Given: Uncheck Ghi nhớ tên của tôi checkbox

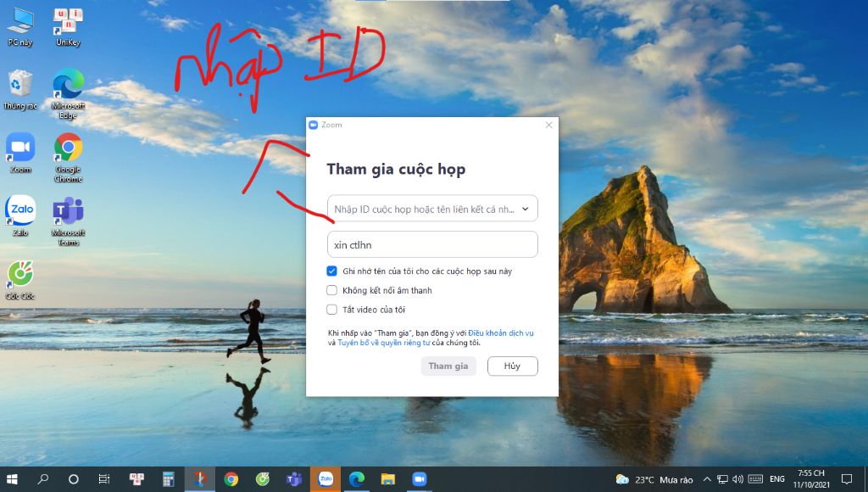Looking at the screenshot, I should pyautogui.click(x=331, y=271).
